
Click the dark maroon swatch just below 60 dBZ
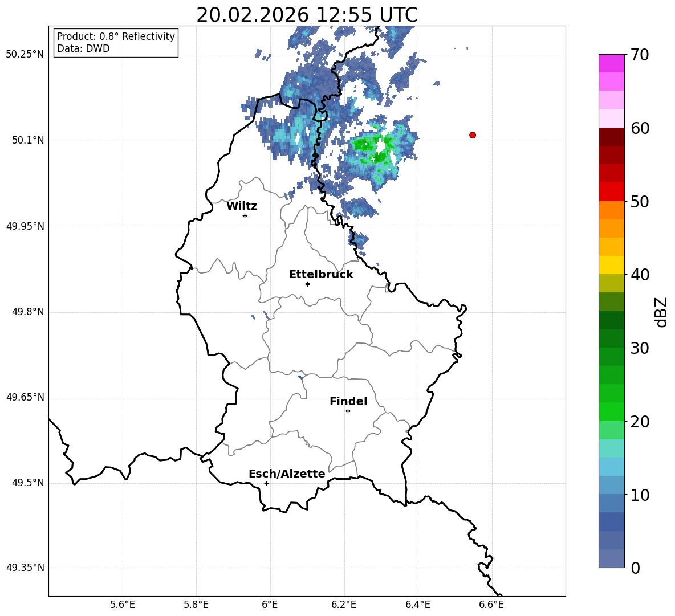click(611, 137)
